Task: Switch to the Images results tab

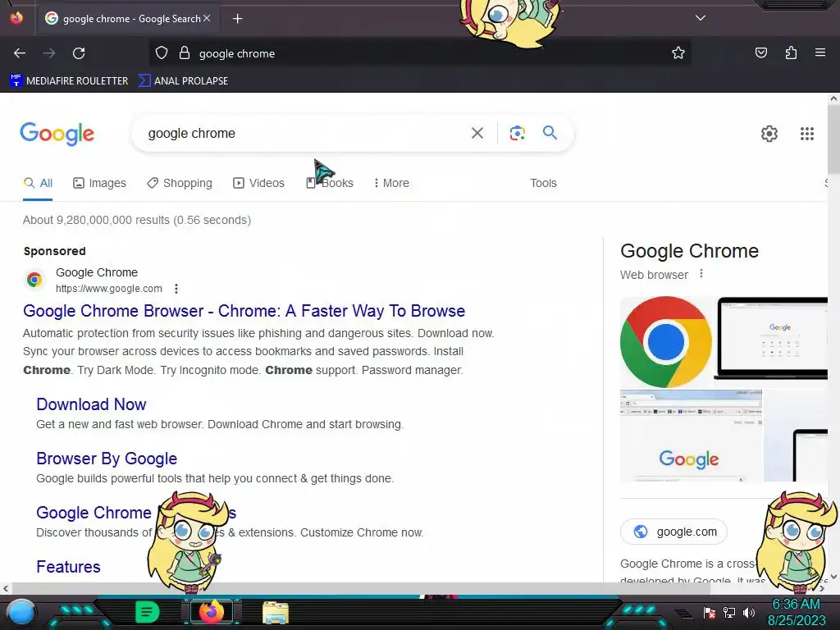Action: pyautogui.click(x=99, y=183)
